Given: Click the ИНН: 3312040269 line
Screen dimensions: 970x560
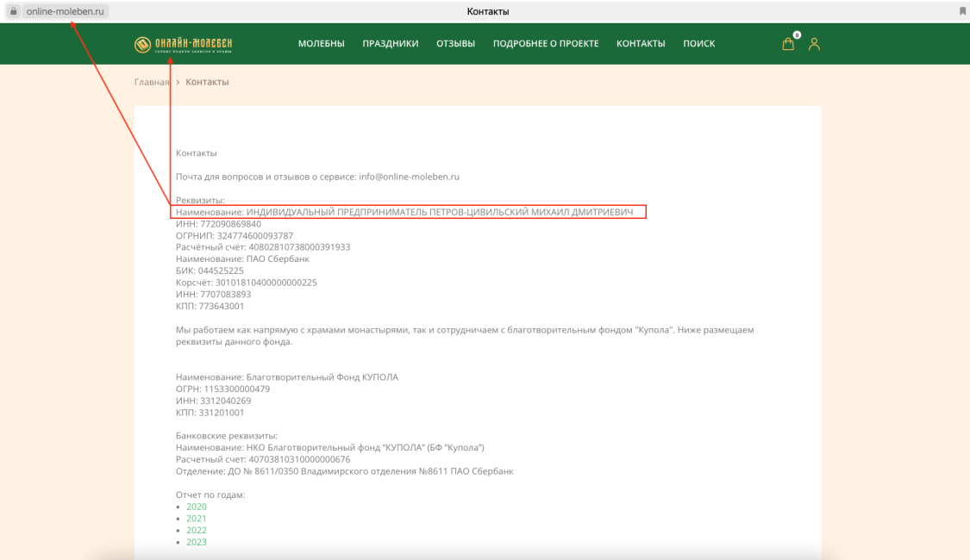Looking at the screenshot, I should [x=214, y=400].
